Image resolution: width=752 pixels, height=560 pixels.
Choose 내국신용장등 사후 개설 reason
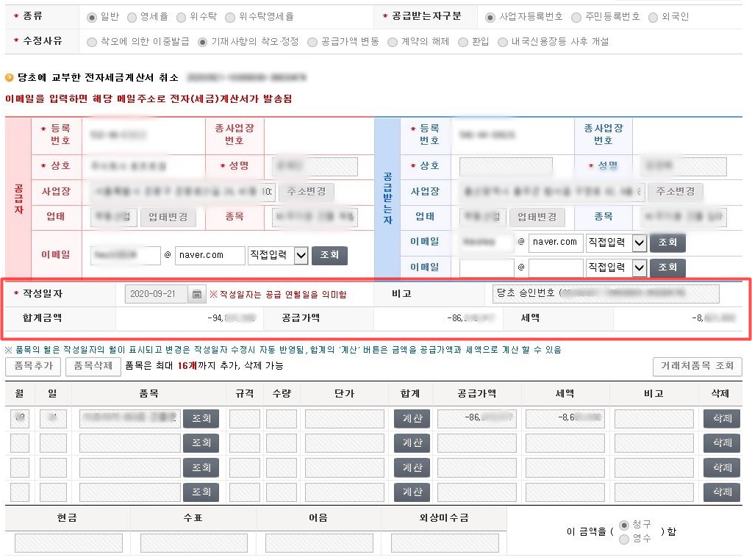pyautogui.click(x=503, y=42)
